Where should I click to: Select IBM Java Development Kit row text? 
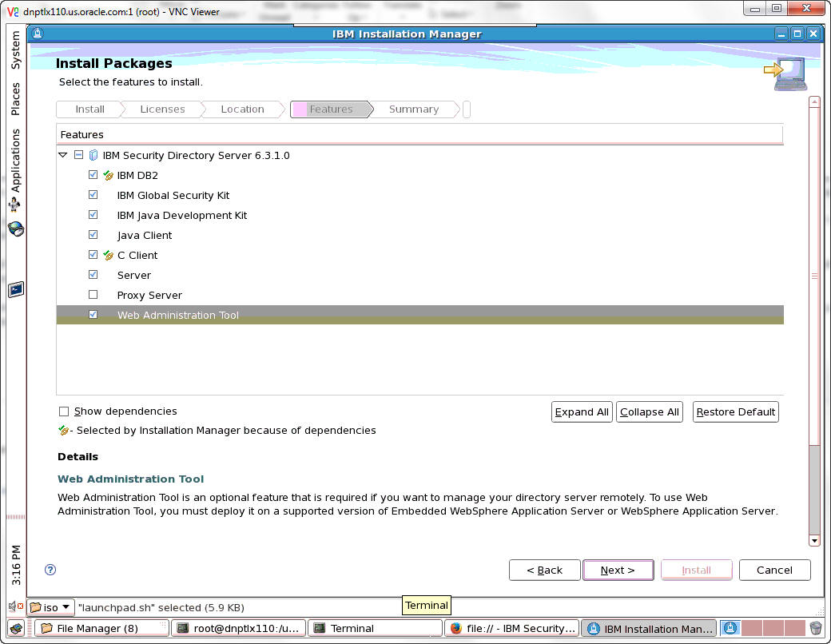(x=182, y=216)
